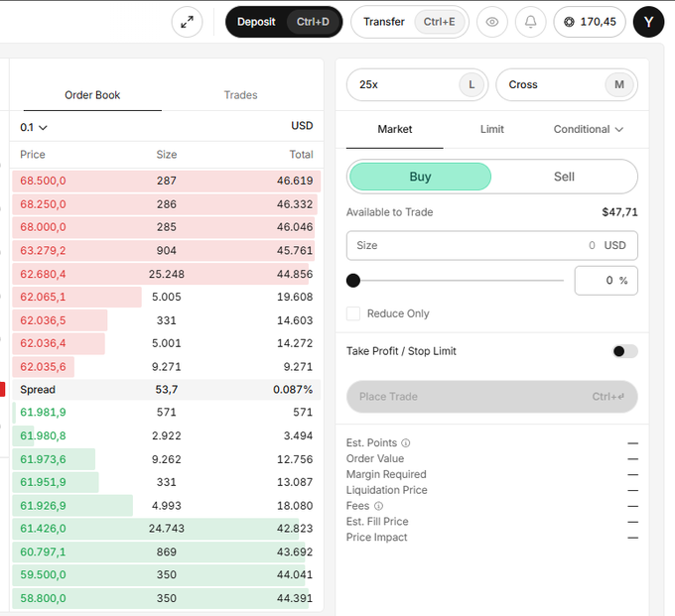Click the info icon next to Est. Points
The width and height of the screenshot is (675, 616).
pyautogui.click(x=406, y=442)
